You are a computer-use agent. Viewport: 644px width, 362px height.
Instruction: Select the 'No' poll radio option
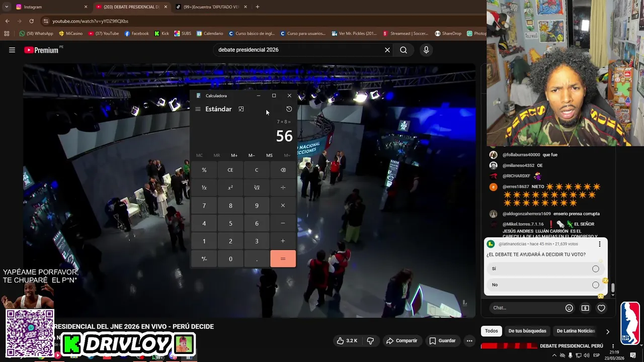coord(596,285)
